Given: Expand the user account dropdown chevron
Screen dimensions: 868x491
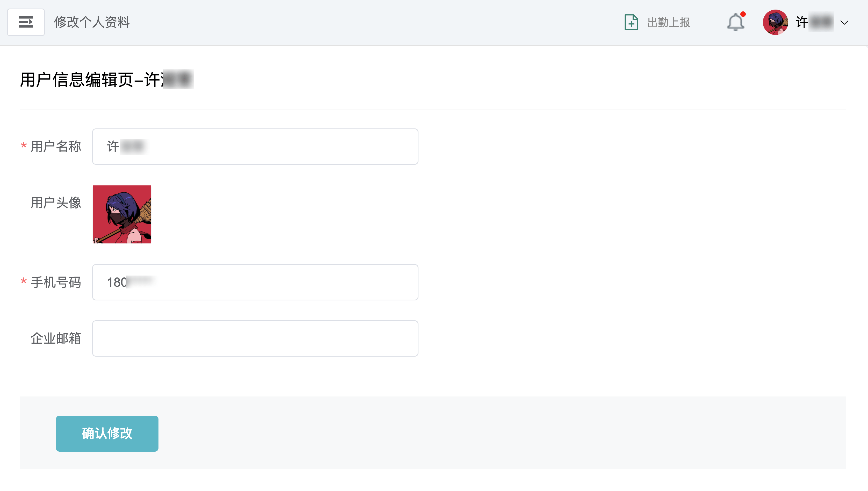Looking at the screenshot, I should 844,23.
